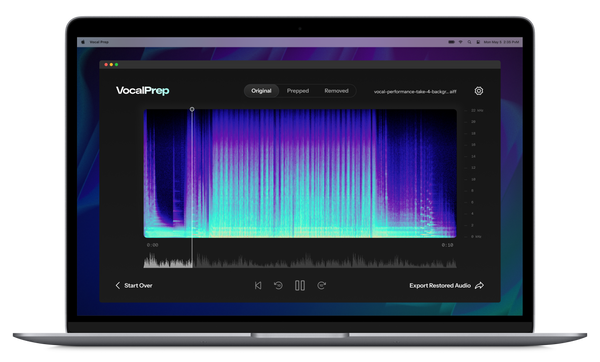Click the Start Over button
The image size is (600, 362).
134,285
